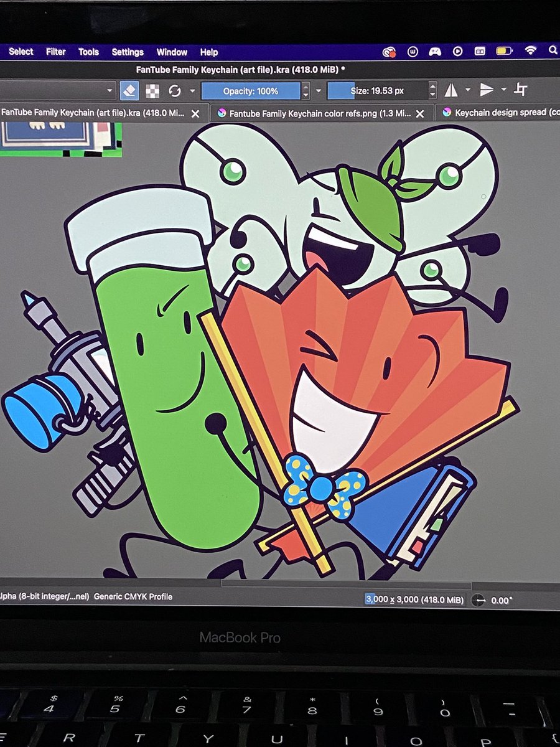Click the Creative Cloud menu bar icon
The image size is (560, 747).
[x=390, y=52]
